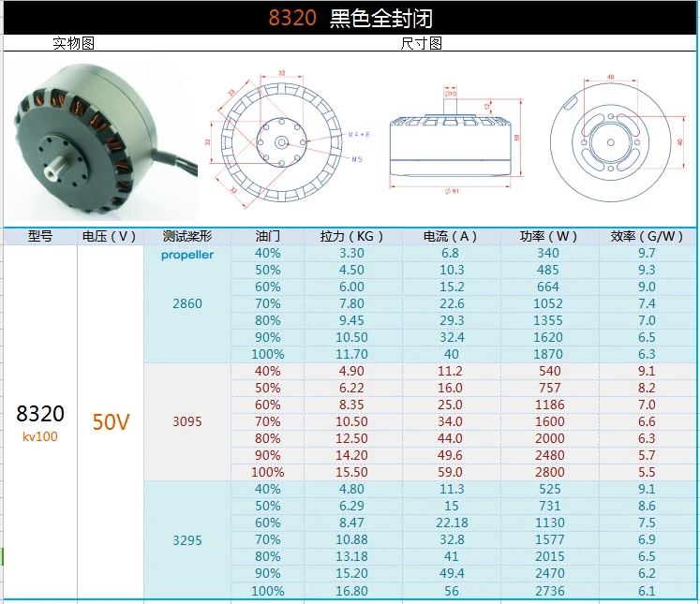Click the current value '22.18'
This screenshot has width=700, height=604.
(x=452, y=523)
